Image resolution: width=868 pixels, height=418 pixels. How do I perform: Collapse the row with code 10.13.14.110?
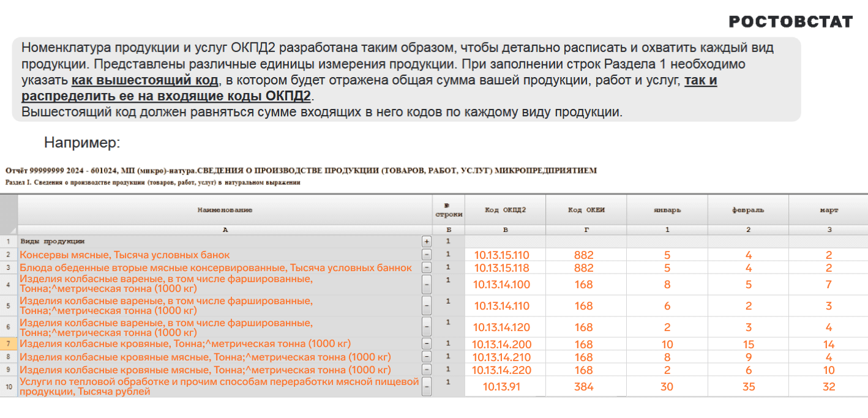427,305
